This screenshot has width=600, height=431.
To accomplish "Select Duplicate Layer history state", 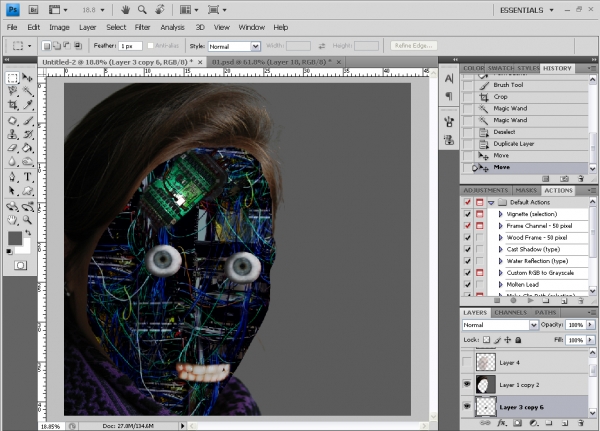I will point(524,144).
